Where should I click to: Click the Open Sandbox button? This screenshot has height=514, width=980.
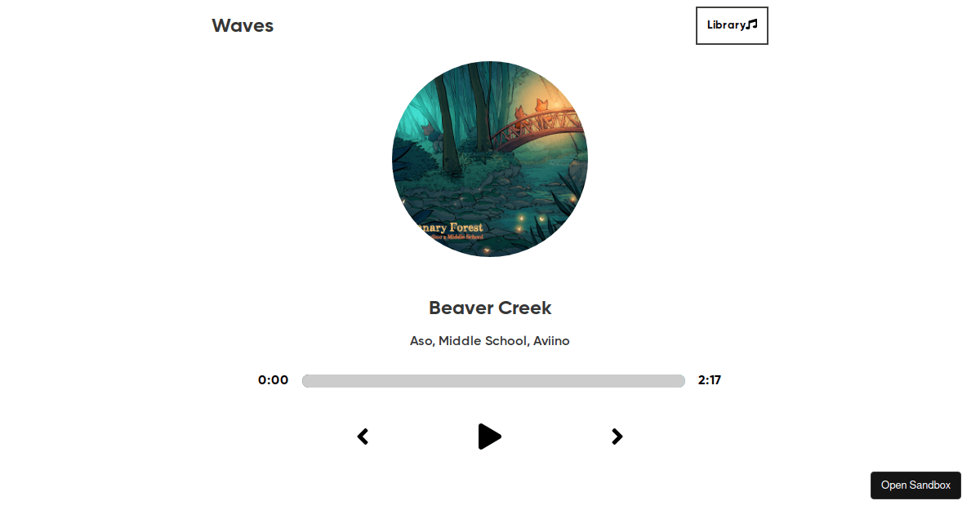tap(915, 485)
